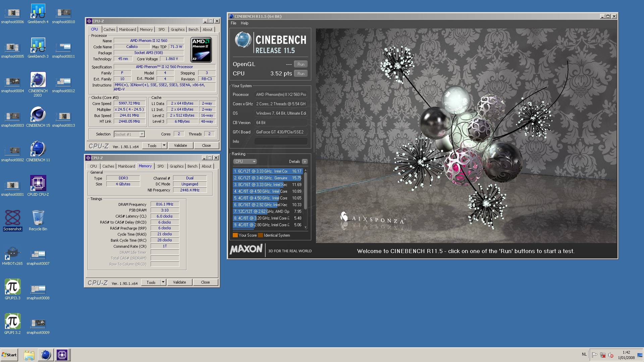Click the Action Center flag tray icon
Viewport: 644px width, 362px height.
(x=594, y=355)
